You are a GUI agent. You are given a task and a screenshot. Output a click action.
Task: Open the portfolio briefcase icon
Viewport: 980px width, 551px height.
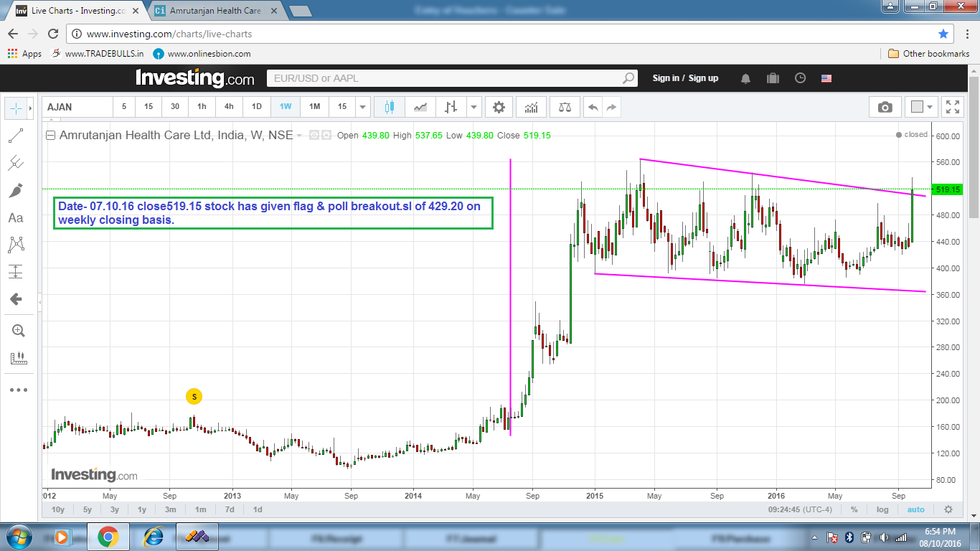(x=773, y=77)
